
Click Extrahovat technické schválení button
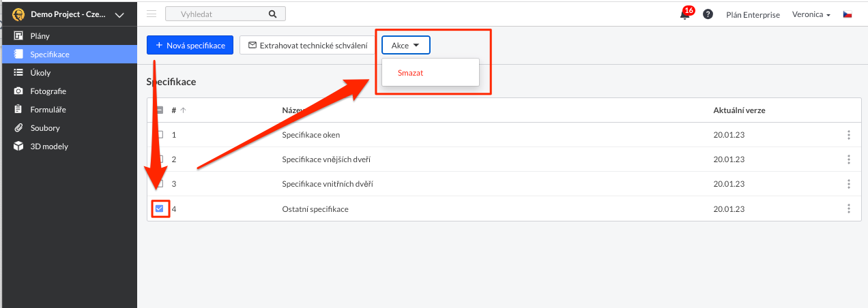click(307, 45)
